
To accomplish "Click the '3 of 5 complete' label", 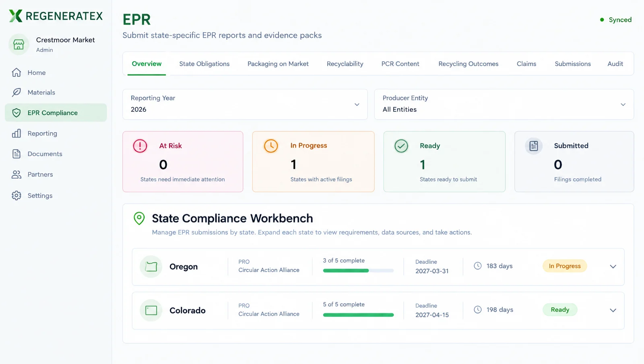I will click(x=344, y=261).
